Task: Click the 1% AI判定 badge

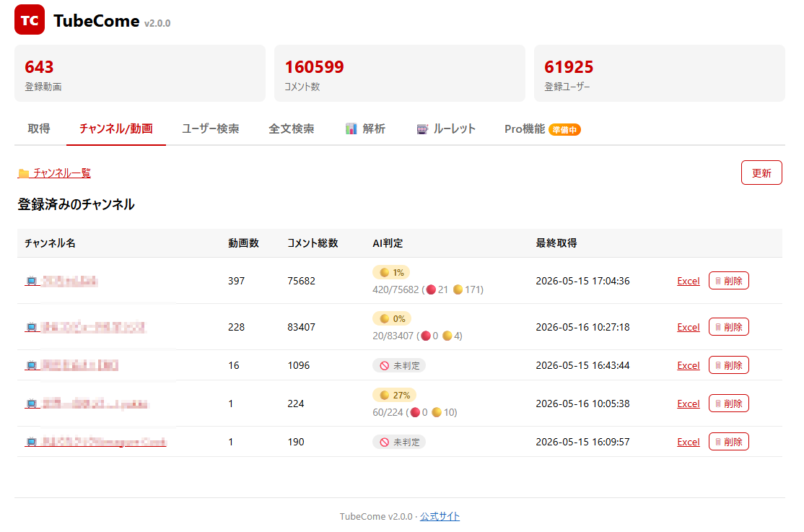Action: tap(391, 272)
